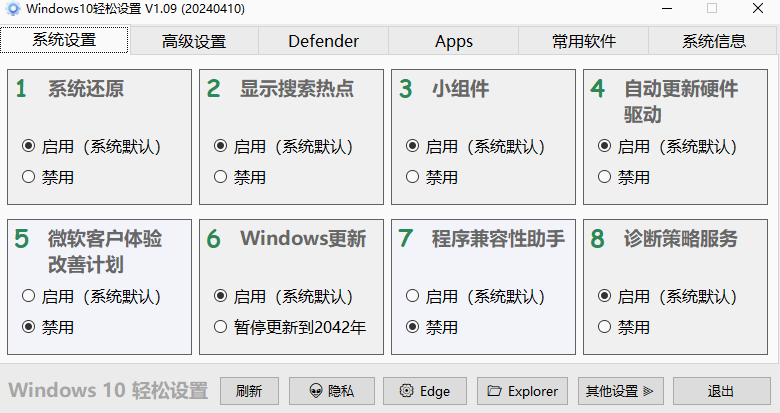Image resolution: width=780 pixels, height=413 pixels.
Task: Enable 程序兼容性助手 (系统默认)
Action: (x=413, y=296)
